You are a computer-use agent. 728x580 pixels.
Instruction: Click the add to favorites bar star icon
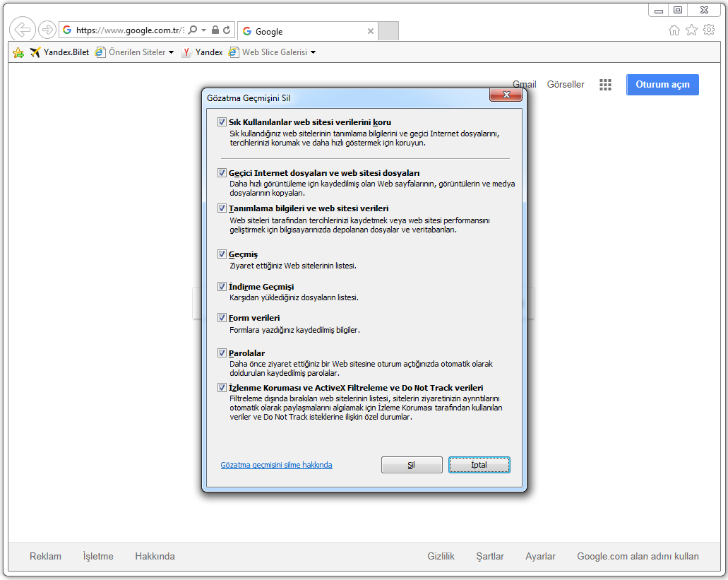click(x=18, y=52)
